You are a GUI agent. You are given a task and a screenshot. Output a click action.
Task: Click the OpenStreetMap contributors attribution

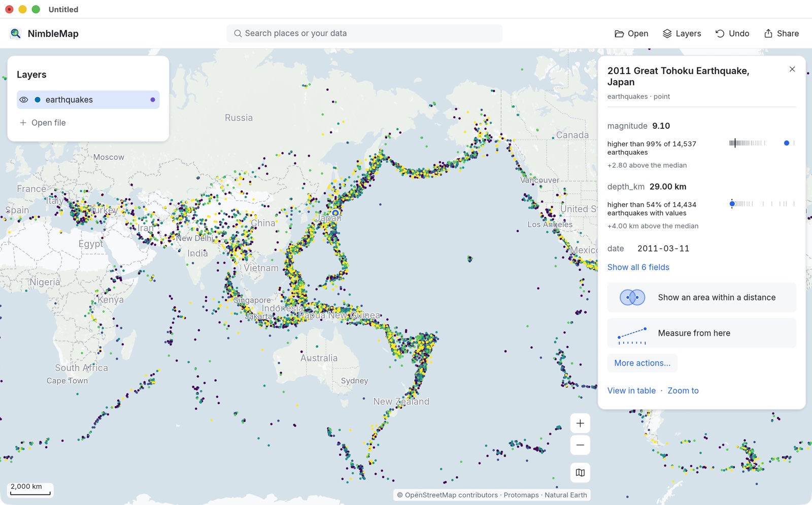pos(447,495)
